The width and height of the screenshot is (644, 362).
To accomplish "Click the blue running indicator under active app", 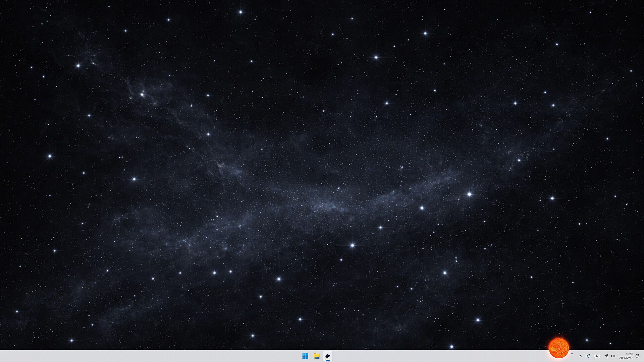I will pos(328,360).
